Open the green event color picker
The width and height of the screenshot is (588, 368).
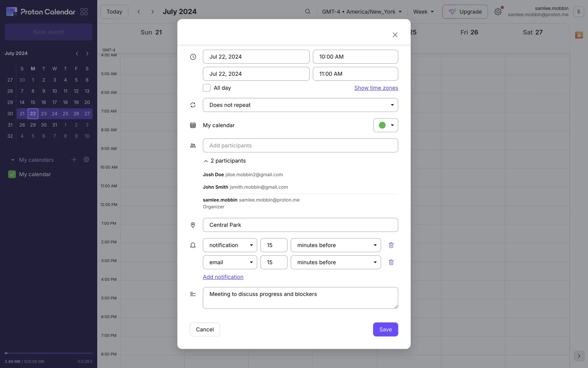pos(385,125)
